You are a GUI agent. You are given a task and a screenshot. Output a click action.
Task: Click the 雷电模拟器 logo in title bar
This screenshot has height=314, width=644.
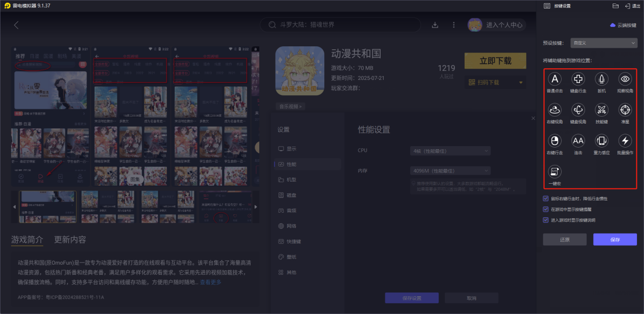(x=7, y=6)
